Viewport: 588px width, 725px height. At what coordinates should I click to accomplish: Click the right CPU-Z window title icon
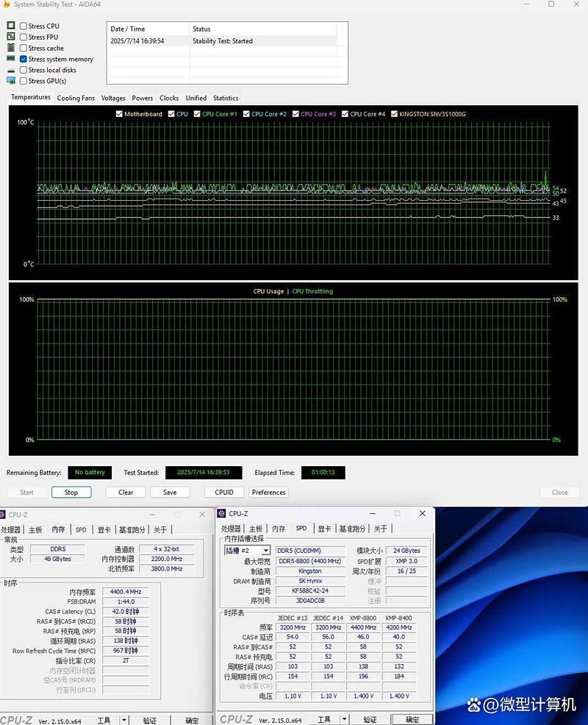pyautogui.click(x=221, y=513)
